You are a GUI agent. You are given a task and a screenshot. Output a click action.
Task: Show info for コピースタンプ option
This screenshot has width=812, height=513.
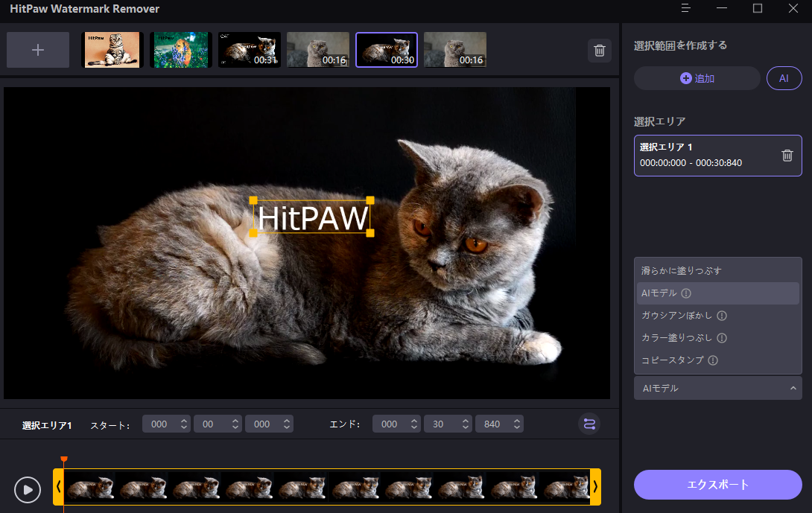point(713,360)
